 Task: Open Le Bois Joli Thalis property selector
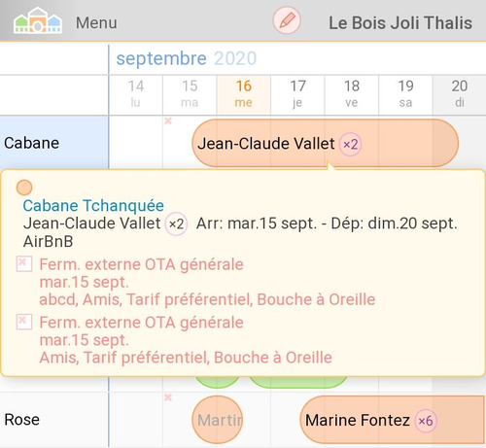[400, 23]
